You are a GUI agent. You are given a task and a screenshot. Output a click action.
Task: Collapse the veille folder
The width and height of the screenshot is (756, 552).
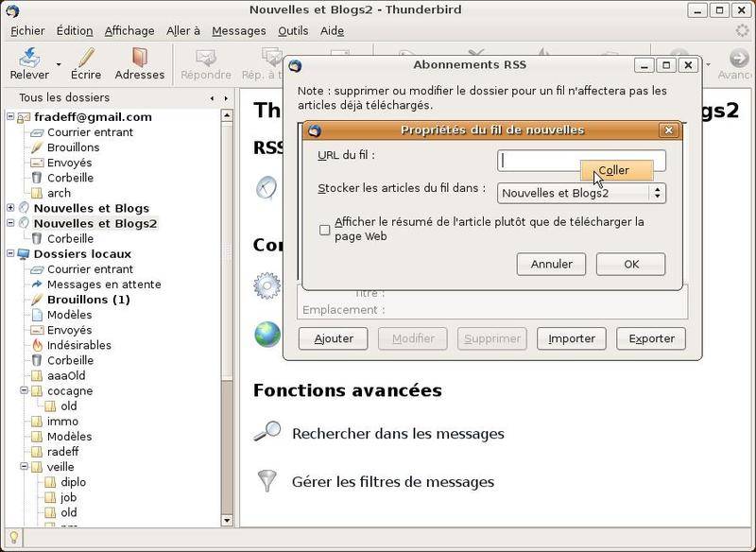(25, 467)
